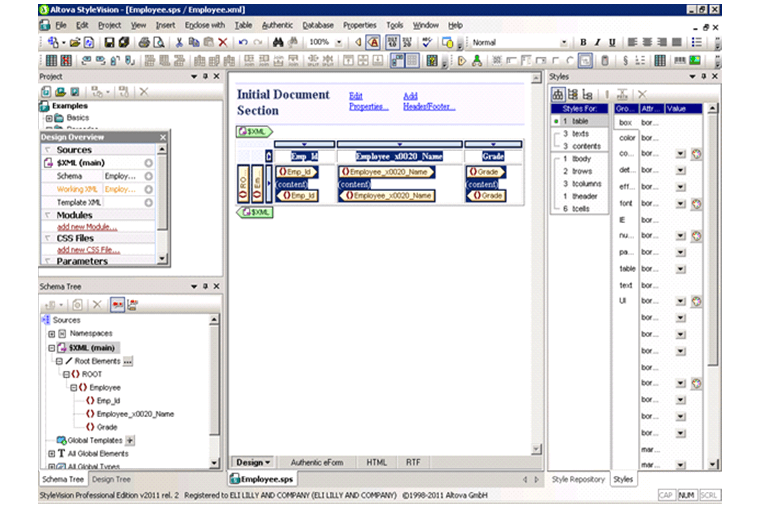
Task: Select 'tbody' in Styles For list
Action: click(x=579, y=159)
